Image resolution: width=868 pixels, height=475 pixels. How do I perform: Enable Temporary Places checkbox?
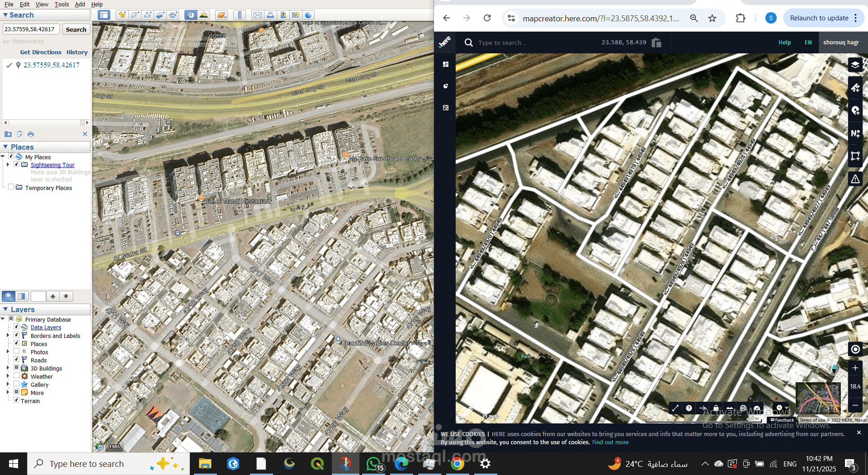point(11,187)
